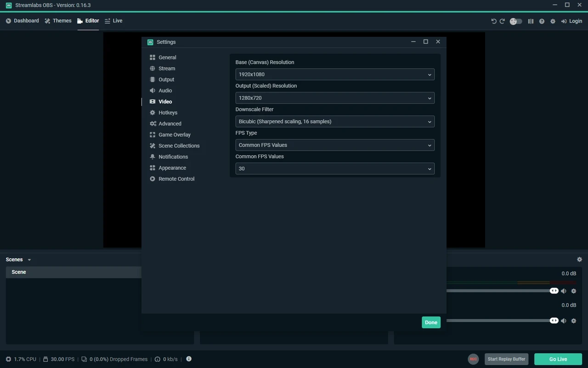Image resolution: width=588 pixels, height=368 pixels.
Task: Toggle night mode theme switch
Action: pos(516,21)
